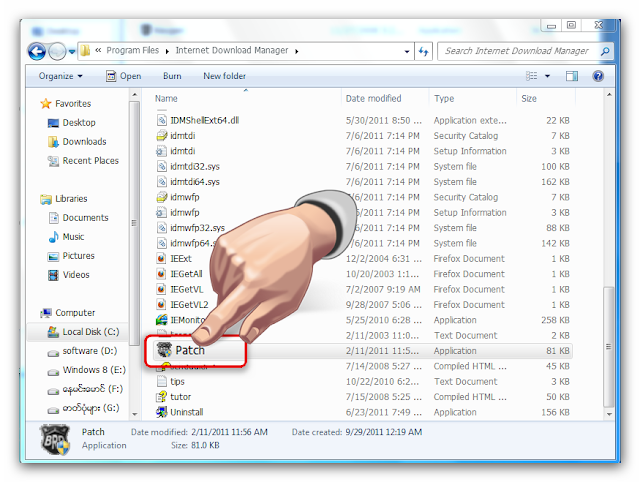Click the search magnifier icon
The image size is (640, 482).
pyautogui.click(x=605, y=51)
